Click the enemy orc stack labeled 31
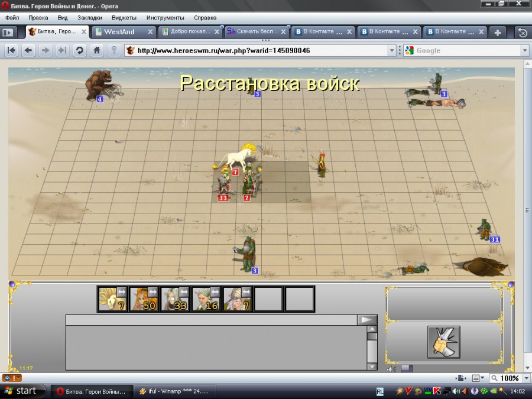This screenshot has width=532, height=399. [485, 230]
